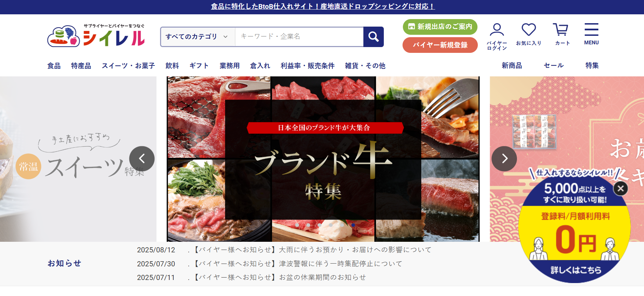Go to previous carousel slide arrow

(142, 159)
